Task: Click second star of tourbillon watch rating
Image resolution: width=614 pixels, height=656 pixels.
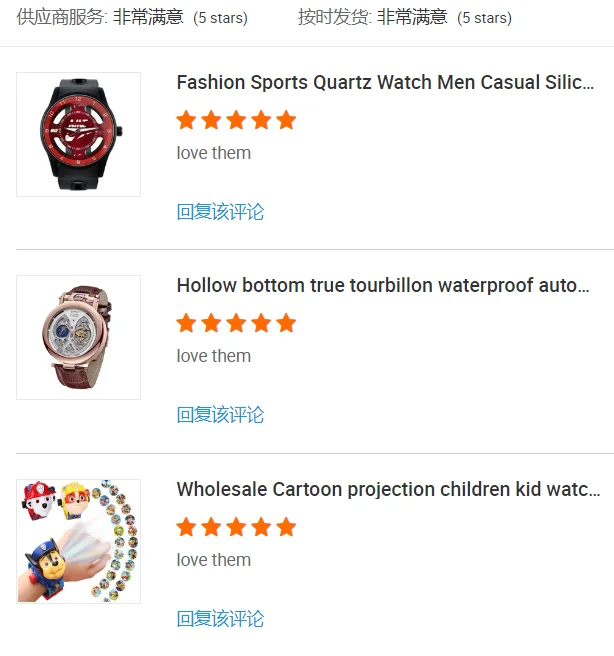Action: coord(211,323)
